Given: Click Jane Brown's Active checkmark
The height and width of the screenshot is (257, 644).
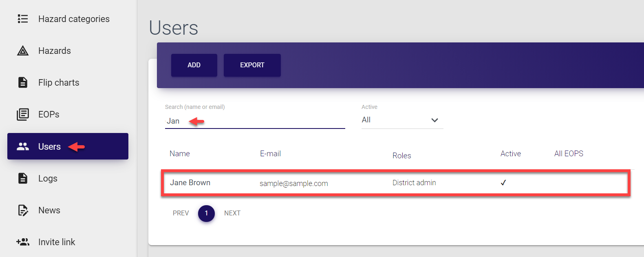Looking at the screenshot, I should [x=503, y=183].
